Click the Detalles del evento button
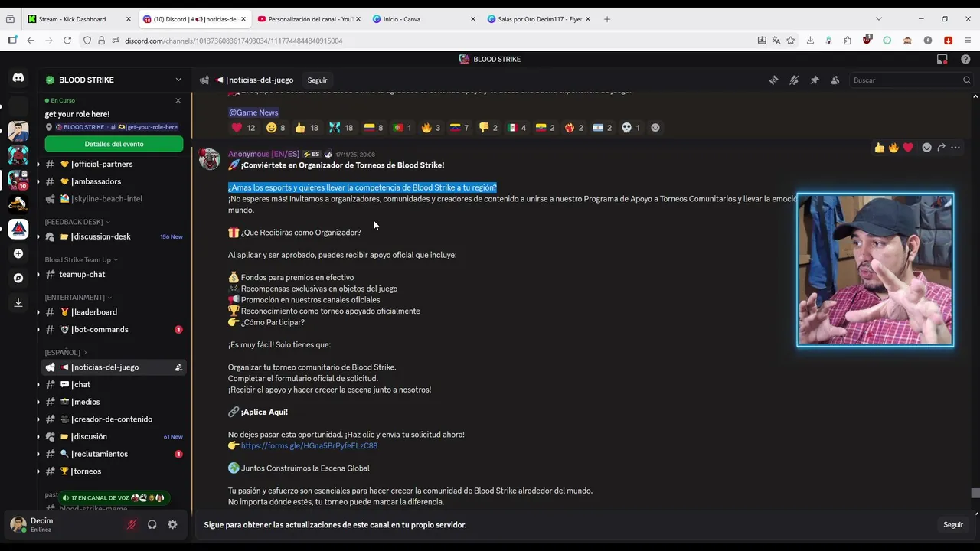 click(x=114, y=144)
